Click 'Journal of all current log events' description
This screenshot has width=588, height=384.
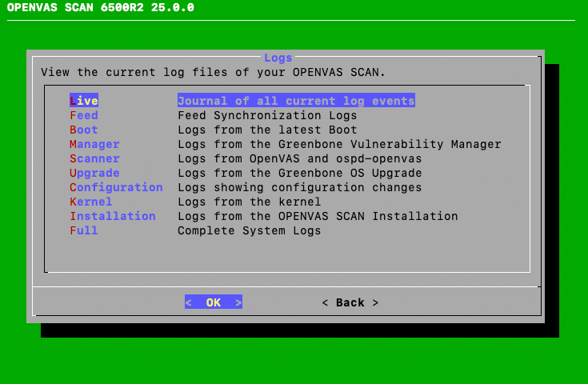pyautogui.click(x=296, y=101)
